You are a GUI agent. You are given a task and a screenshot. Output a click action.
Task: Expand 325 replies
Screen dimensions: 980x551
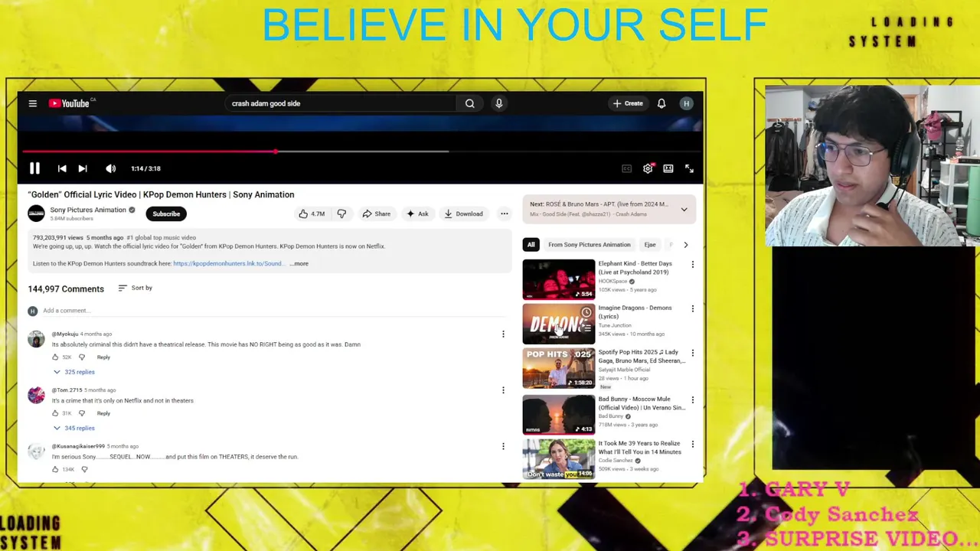click(x=74, y=372)
